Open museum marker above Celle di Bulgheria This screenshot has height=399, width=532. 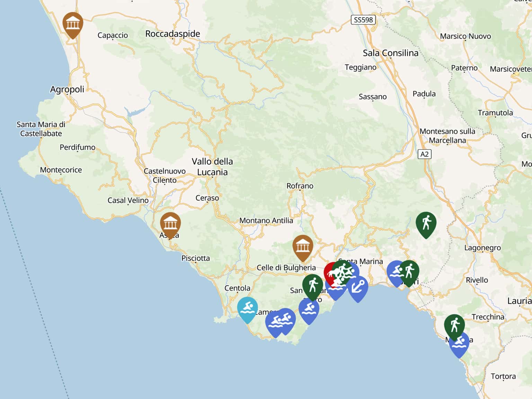click(303, 247)
